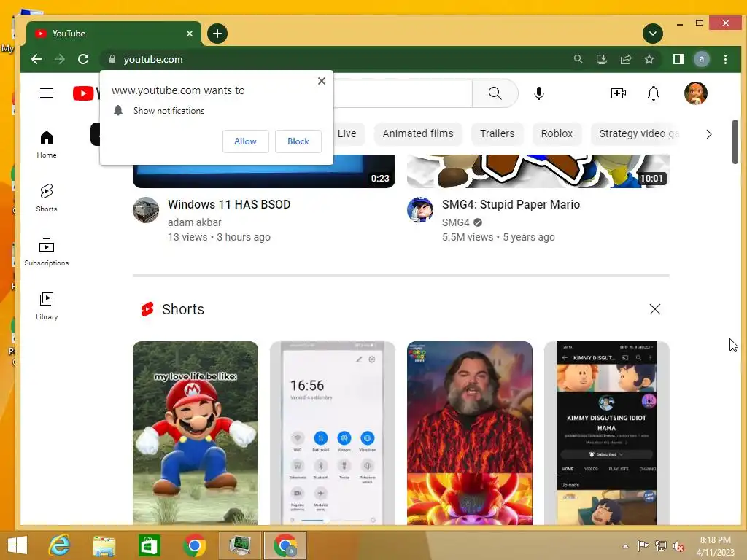Go to Home in sidebar
747x560 pixels.
point(47,144)
